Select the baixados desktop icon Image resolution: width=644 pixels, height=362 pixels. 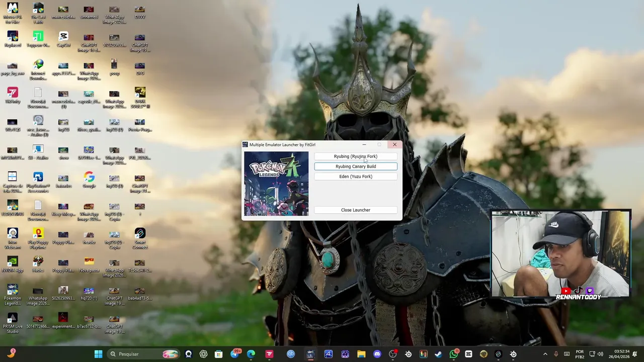63,180
